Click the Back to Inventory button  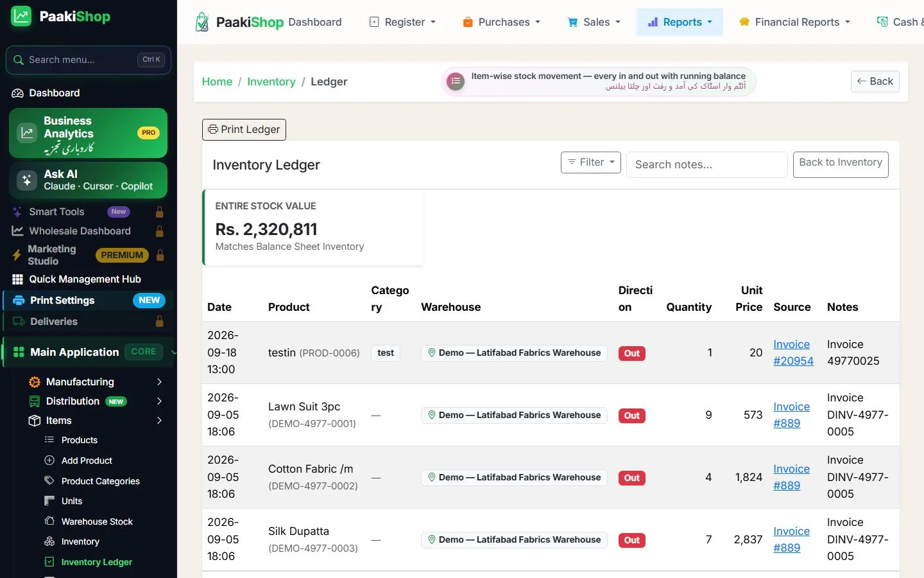841,164
